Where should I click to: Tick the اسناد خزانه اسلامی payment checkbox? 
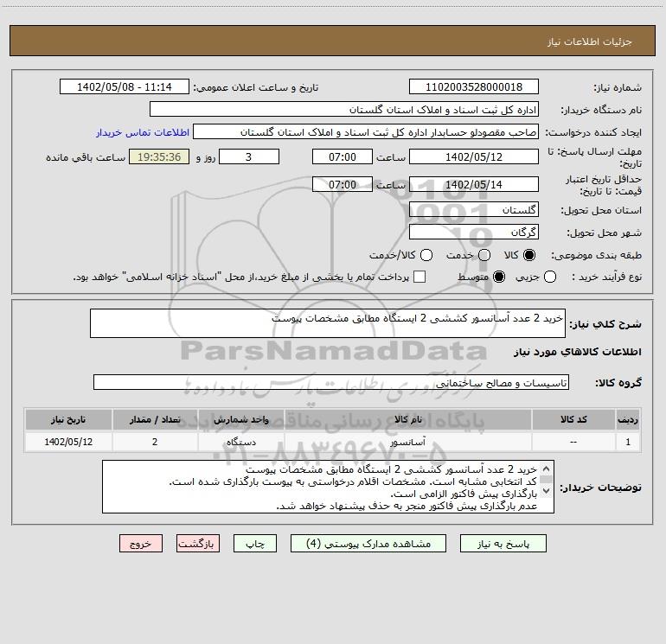click(419, 277)
